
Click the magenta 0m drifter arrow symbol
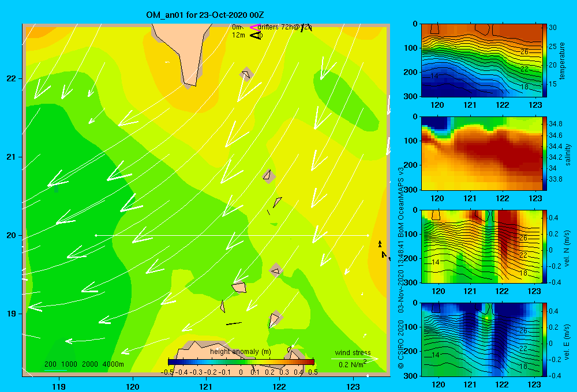(255, 27)
